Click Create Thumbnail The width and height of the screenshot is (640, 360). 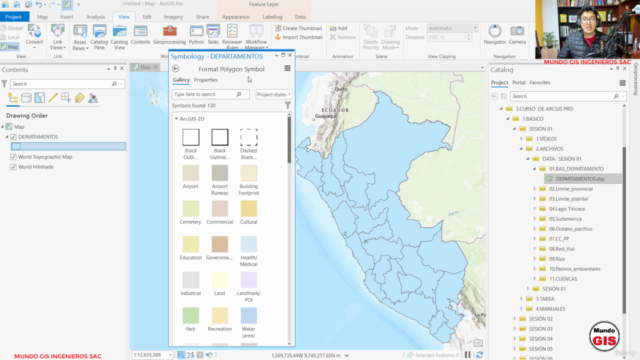pyautogui.click(x=298, y=28)
